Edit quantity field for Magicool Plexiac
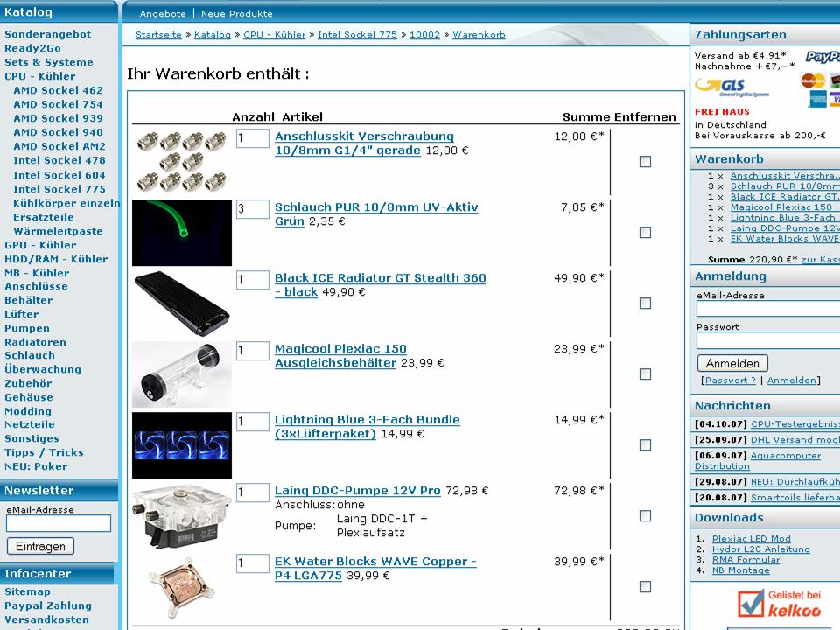 click(252, 350)
